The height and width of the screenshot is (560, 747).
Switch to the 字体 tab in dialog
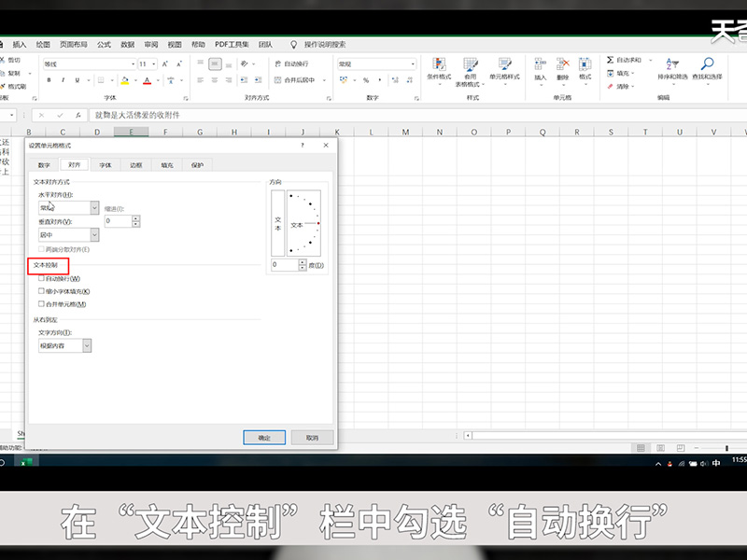coord(106,165)
